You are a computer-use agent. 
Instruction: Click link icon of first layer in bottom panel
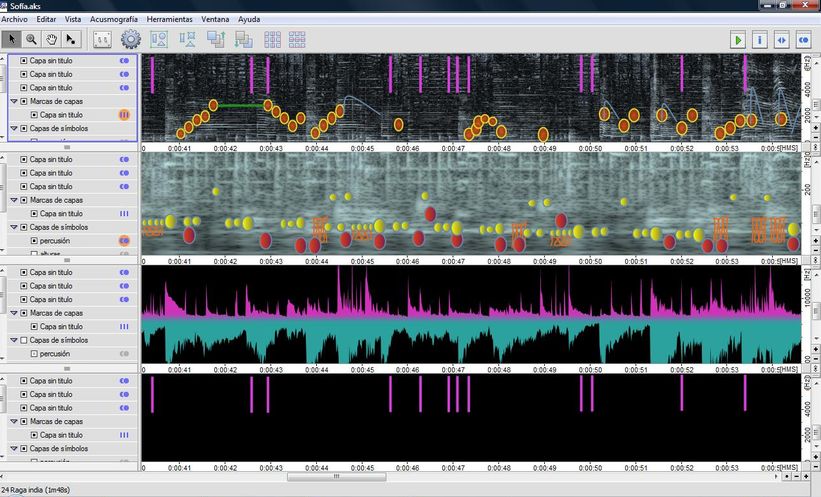(x=124, y=381)
